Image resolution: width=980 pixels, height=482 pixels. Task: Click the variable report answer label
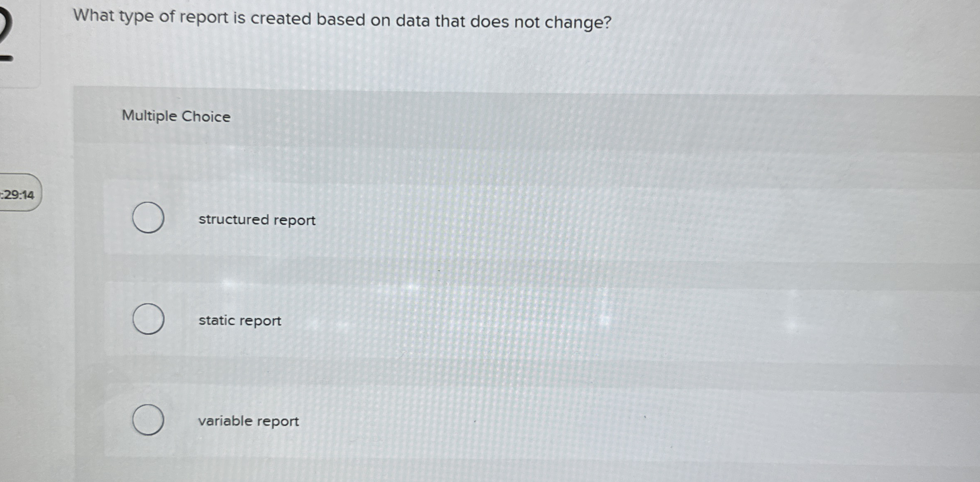(247, 420)
